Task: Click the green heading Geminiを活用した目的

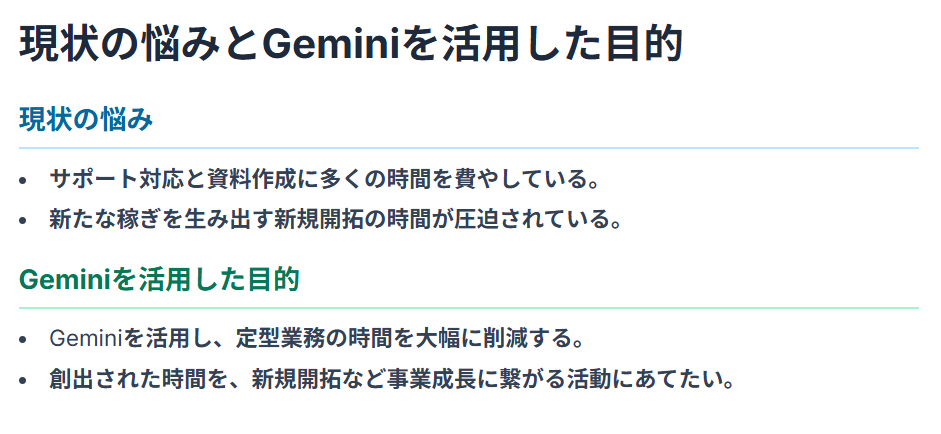Action: tap(159, 280)
